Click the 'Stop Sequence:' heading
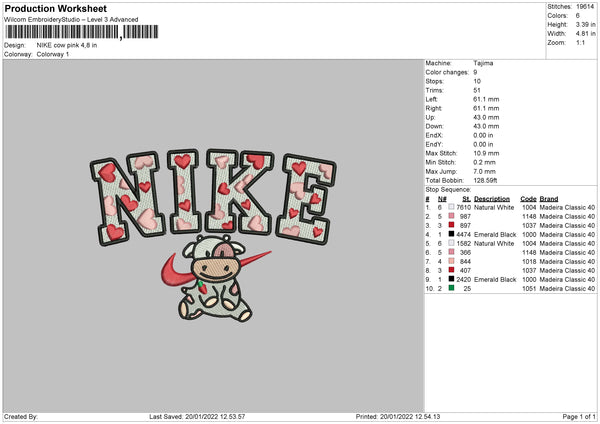This screenshot has width=600, height=424. [x=448, y=189]
